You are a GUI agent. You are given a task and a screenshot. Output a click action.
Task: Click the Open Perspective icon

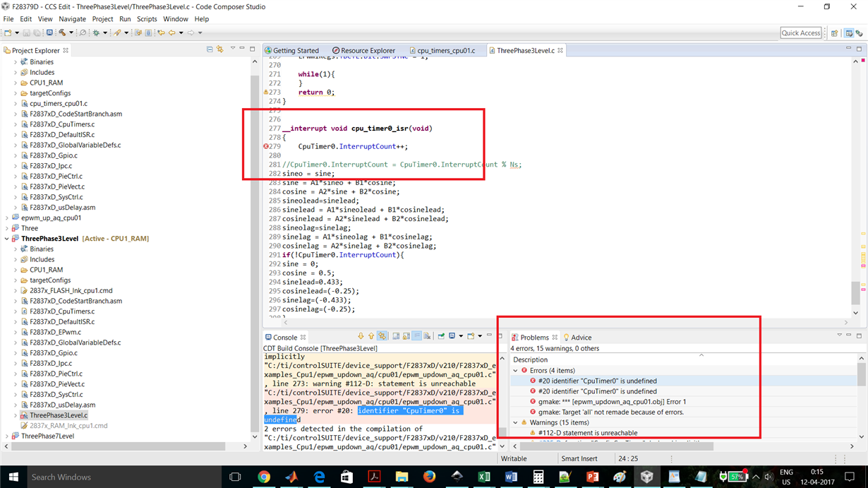[x=834, y=33]
